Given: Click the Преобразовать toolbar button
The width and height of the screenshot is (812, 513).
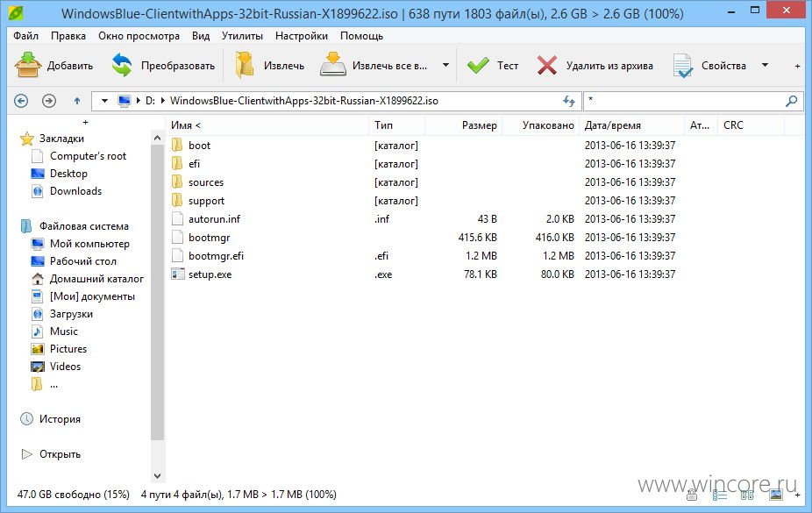Looking at the screenshot, I should coord(163,65).
